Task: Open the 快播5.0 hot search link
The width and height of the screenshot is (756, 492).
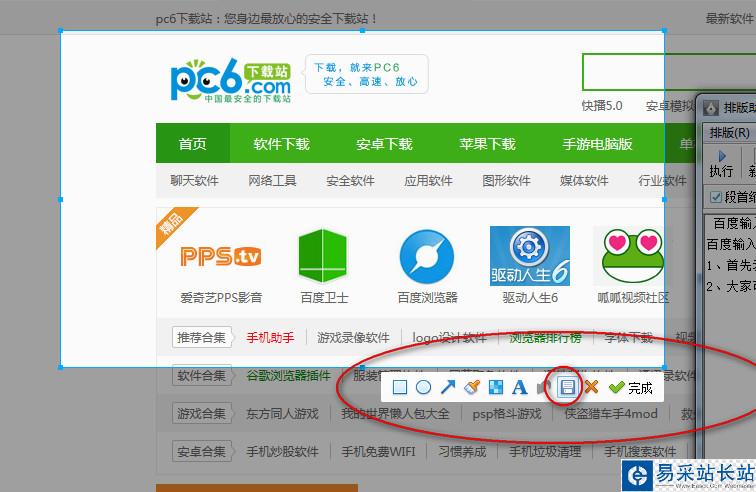Action: 602,106
